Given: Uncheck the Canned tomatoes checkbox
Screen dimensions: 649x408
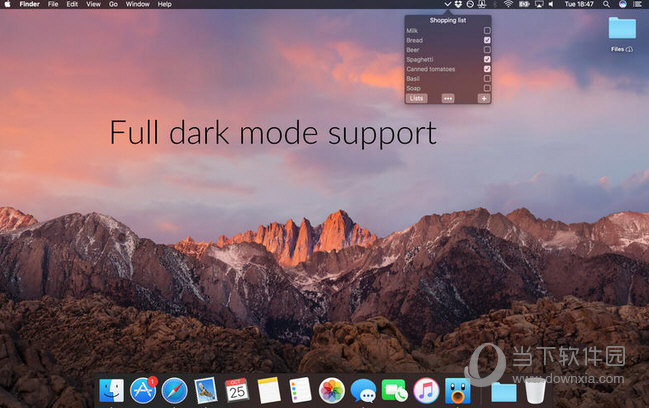Looking at the screenshot, I should 487,69.
